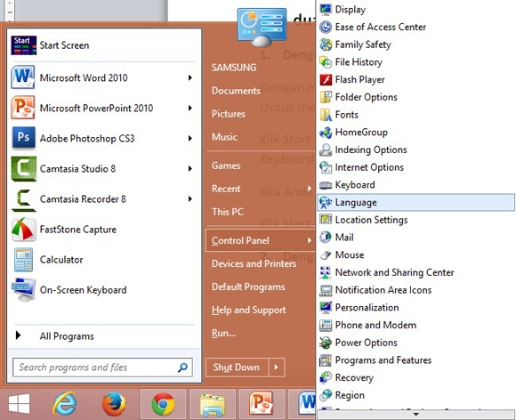Click the Search programs and files box
The height and width of the screenshot is (420, 516).
click(x=102, y=367)
